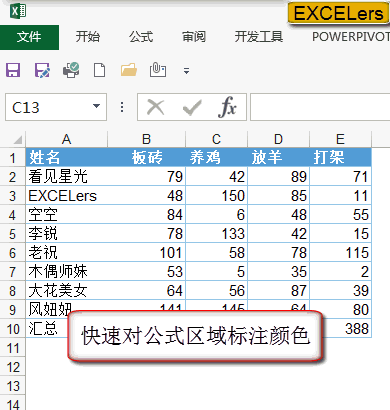Select row 13 header
This screenshot has height=410, width=390.
(x=13, y=386)
